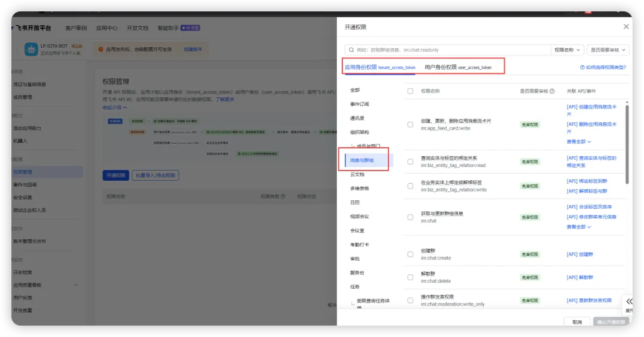
Task: Select the 全部 permission category
Action: coord(355,90)
